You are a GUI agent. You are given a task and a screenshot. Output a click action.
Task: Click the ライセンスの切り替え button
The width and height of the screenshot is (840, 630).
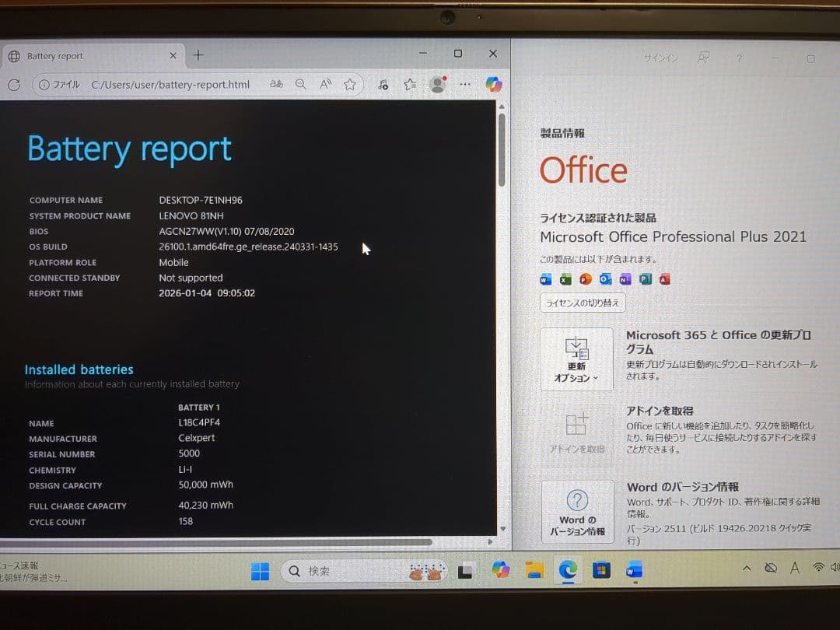coord(582,303)
